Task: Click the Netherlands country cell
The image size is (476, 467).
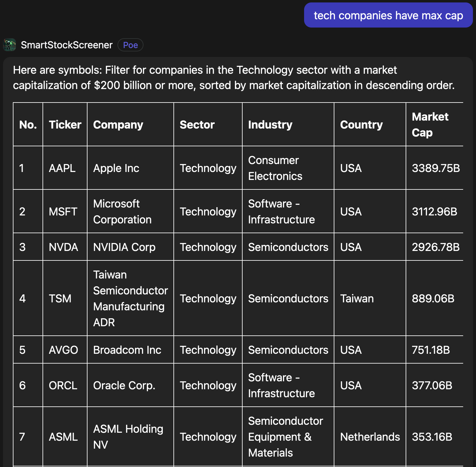Action: point(370,437)
